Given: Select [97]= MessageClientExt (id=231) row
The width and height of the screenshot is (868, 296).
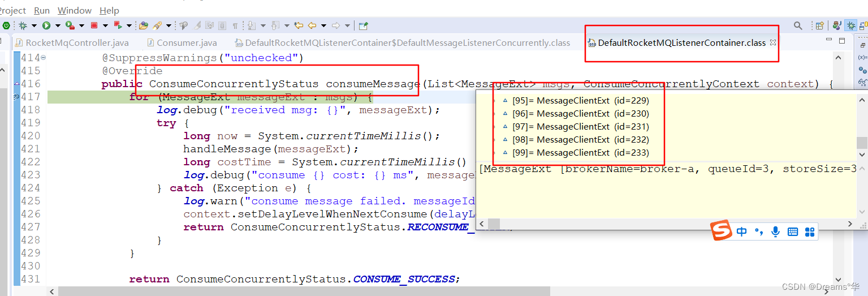Looking at the screenshot, I should point(581,127).
